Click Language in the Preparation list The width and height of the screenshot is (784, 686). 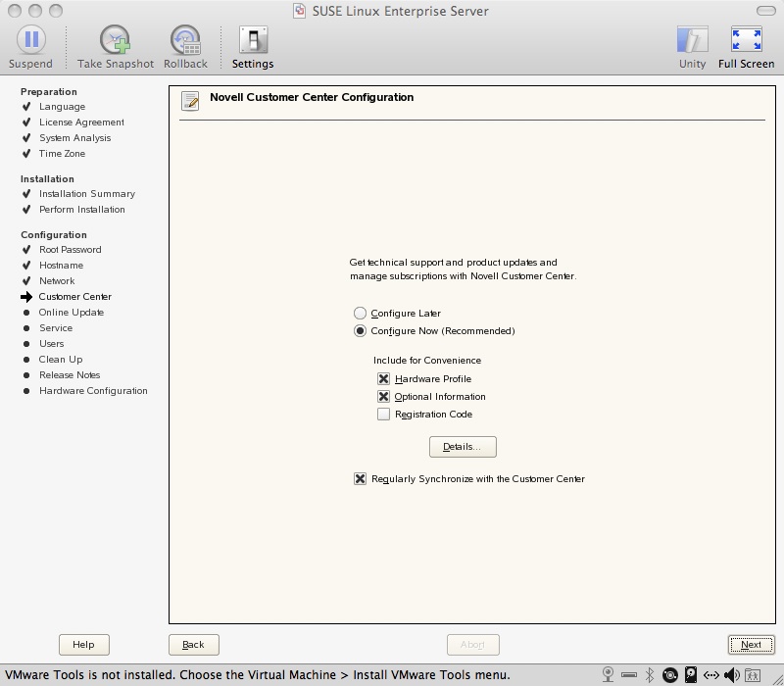coord(62,107)
